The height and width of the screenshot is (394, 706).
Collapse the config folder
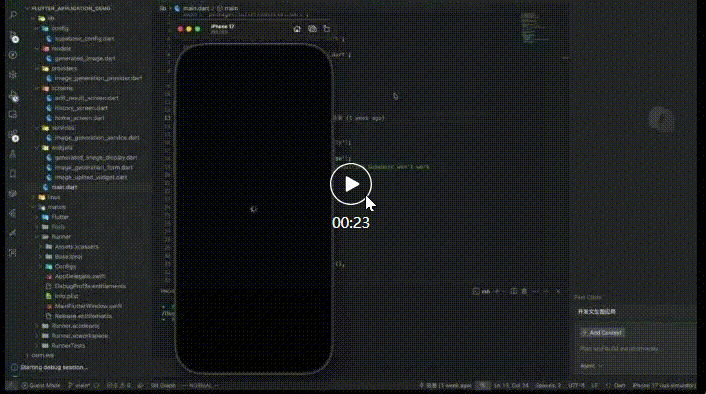point(60,29)
